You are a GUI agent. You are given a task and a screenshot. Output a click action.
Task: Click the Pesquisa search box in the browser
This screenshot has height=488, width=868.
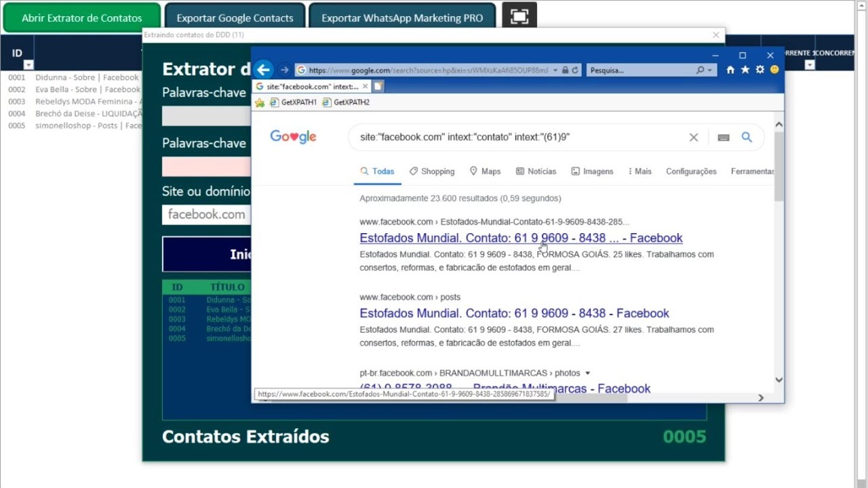[x=641, y=70]
